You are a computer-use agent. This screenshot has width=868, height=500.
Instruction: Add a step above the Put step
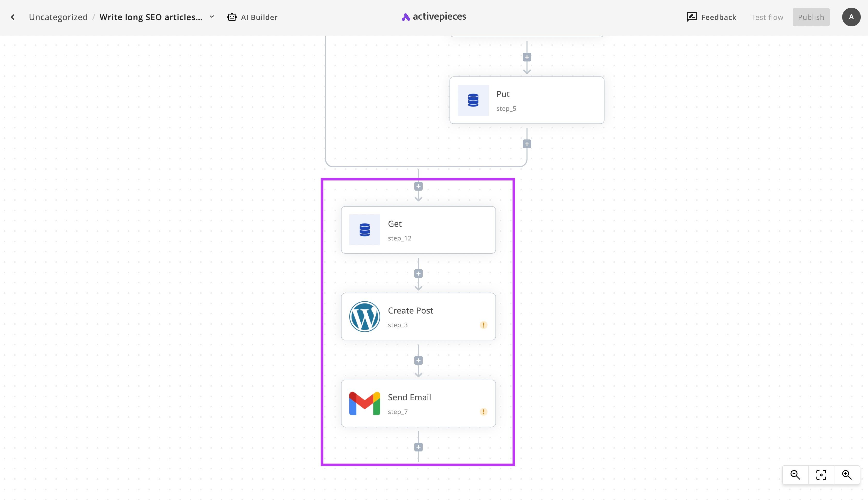click(x=527, y=57)
